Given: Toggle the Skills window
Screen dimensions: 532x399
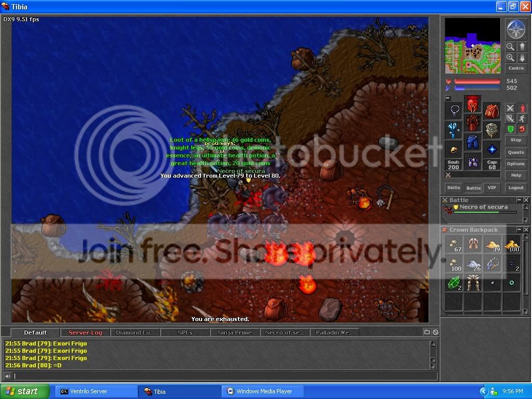Looking at the screenshot, I should click(x=454, y=188).
